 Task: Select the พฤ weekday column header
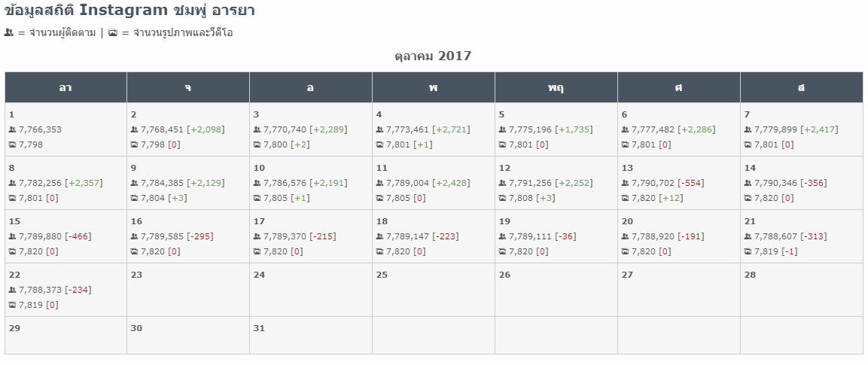(556, 87)
